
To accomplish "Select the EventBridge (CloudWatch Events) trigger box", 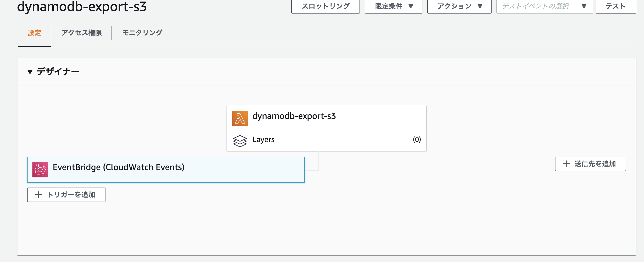I will point(166,170).
